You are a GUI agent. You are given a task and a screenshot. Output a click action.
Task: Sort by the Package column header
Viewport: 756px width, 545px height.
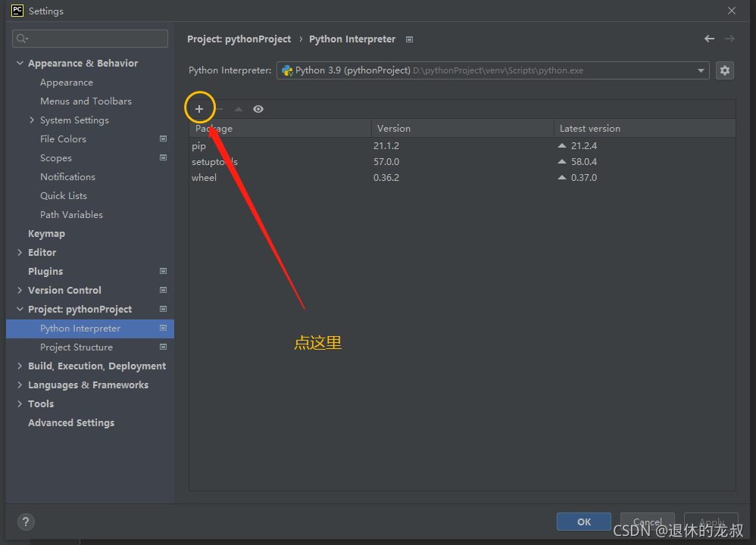280,128
